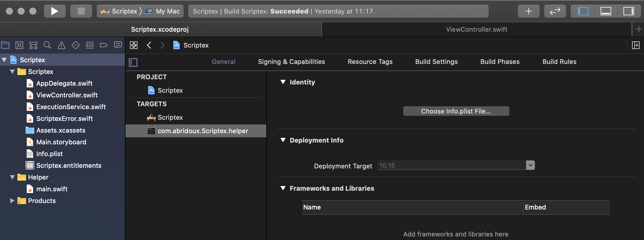Image resolution: width=644 pixels, height=240 pixels.
Task: Switch to the Build Settings tab
Action: (x=436, y=62)
